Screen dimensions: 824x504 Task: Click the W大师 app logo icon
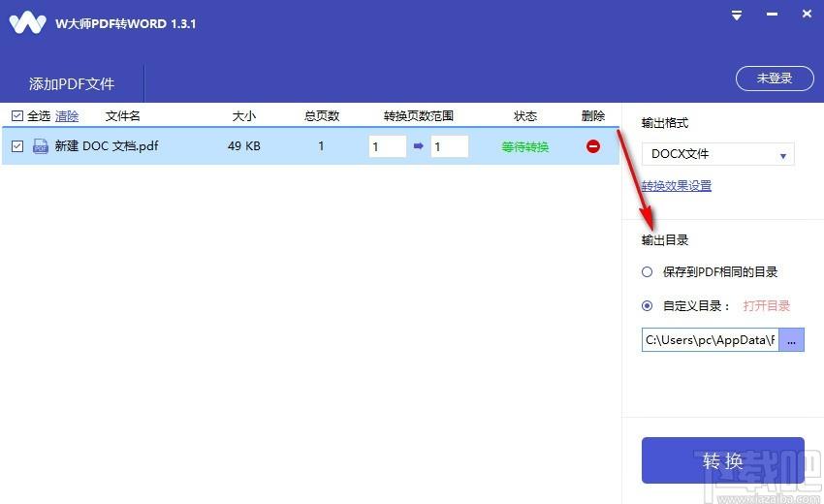(x=28, y=22)
